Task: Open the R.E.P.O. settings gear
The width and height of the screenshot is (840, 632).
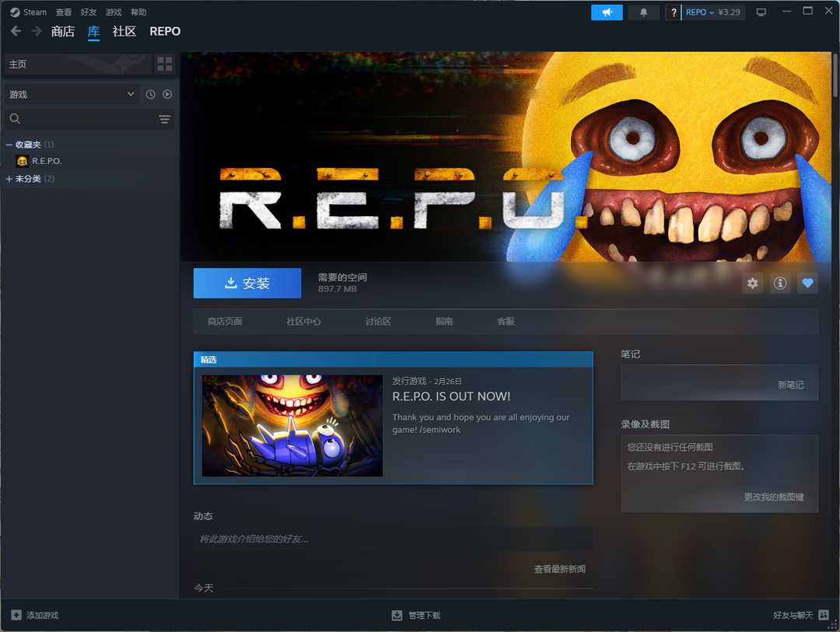Action: point(752,284)
